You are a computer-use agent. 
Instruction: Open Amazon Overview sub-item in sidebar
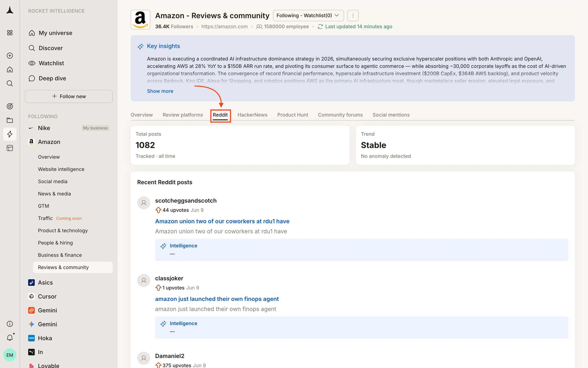pyautogui.click(x=49, y=157)
